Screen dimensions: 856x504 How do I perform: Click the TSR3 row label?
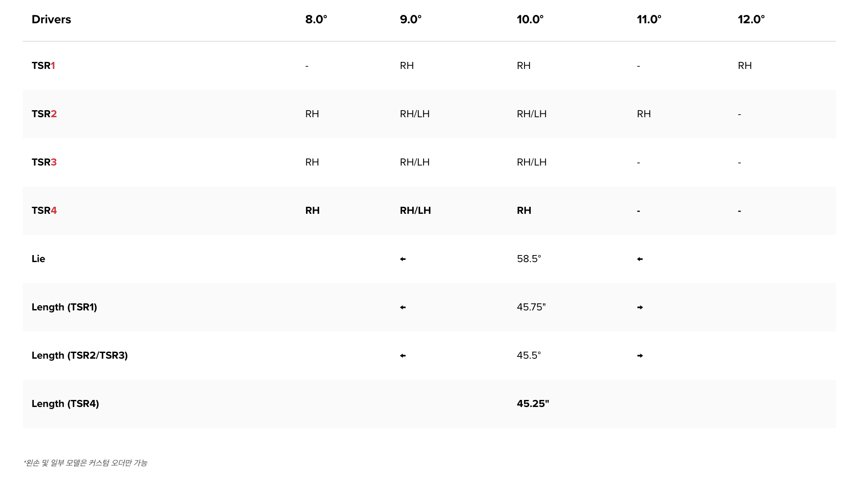44,162
